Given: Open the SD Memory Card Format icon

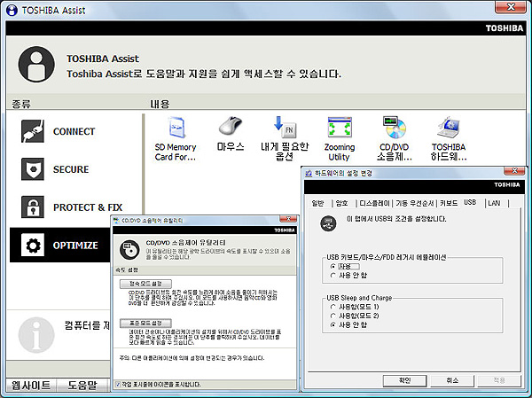Looking at the screenshot, I should [x=176, y=128].
